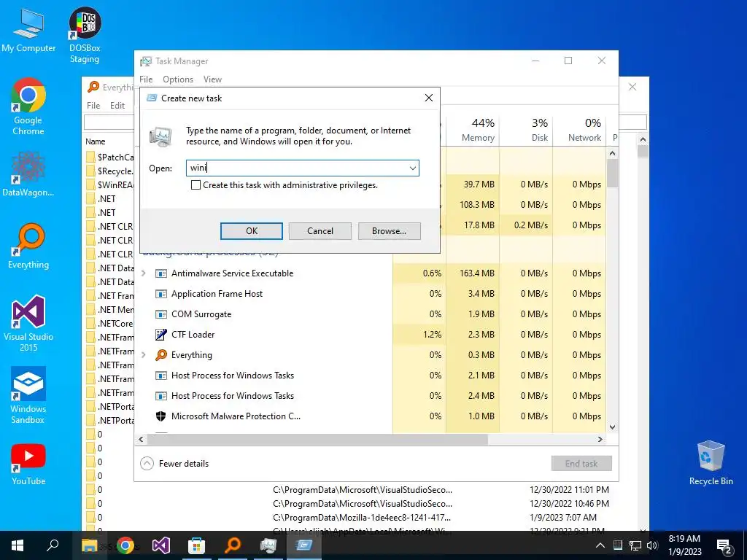The width and height of the screenshot is (747, 560).
Task: Expand Antimalware Service Executable row
Action: click(x=144, y=273)
